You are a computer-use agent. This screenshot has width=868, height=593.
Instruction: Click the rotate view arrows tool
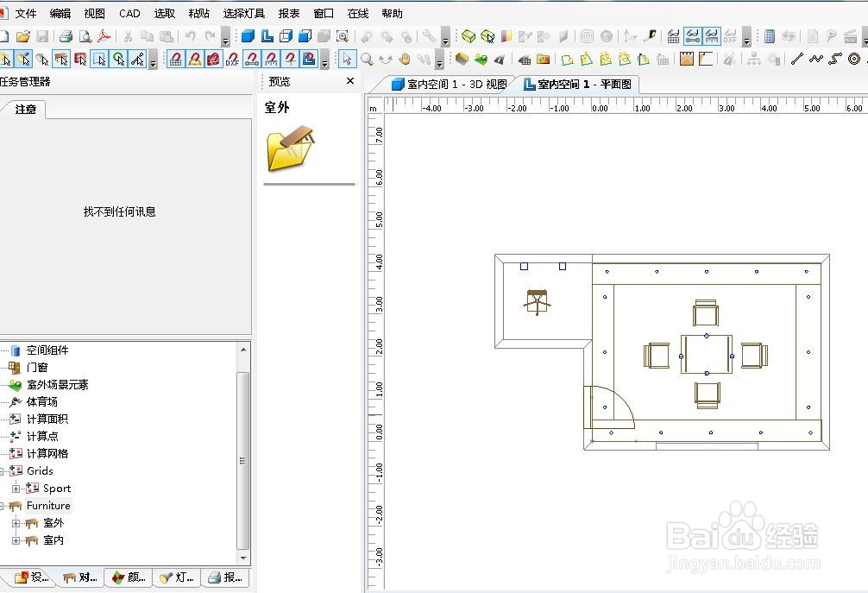click(x=386, y=59)
